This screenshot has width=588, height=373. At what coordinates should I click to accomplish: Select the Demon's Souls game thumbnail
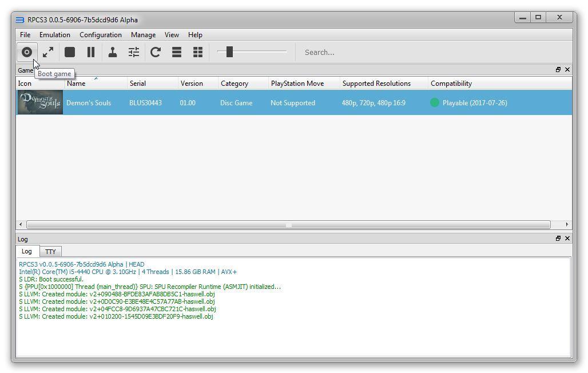40,102
